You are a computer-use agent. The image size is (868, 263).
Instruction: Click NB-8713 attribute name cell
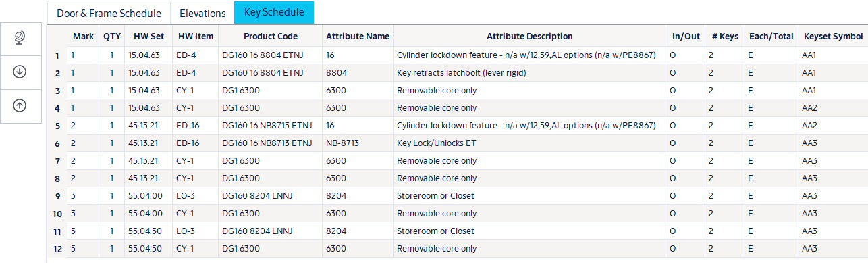[342, 143]
